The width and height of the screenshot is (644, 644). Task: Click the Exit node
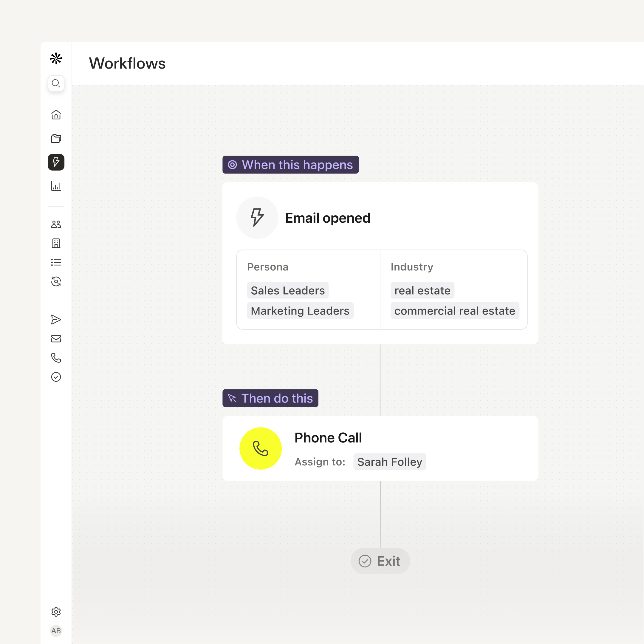[380, 561]
